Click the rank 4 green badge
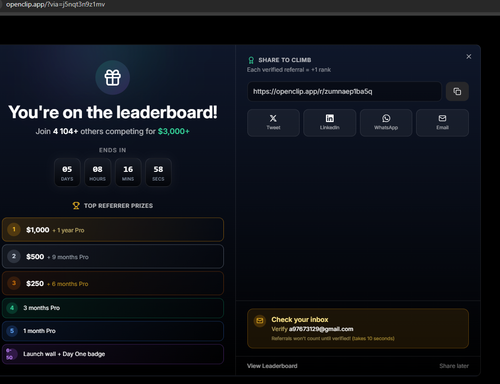 12,308
